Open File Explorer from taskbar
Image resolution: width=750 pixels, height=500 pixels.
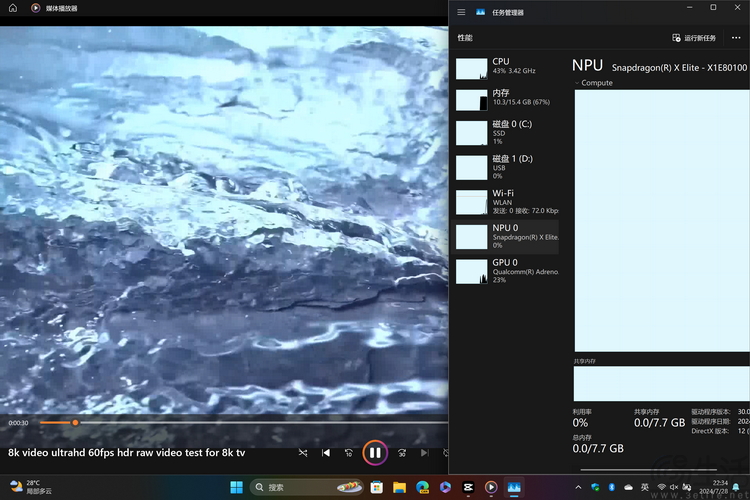click(399, 487)
